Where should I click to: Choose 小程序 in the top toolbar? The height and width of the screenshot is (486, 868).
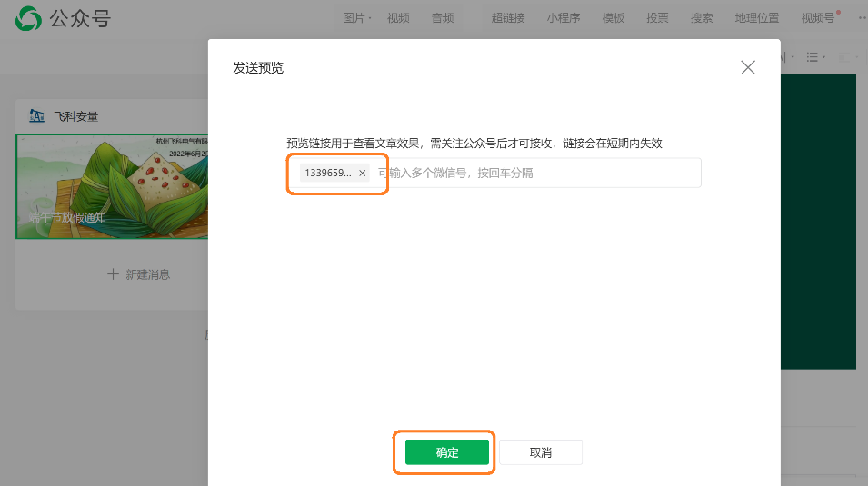pos(564,17)
